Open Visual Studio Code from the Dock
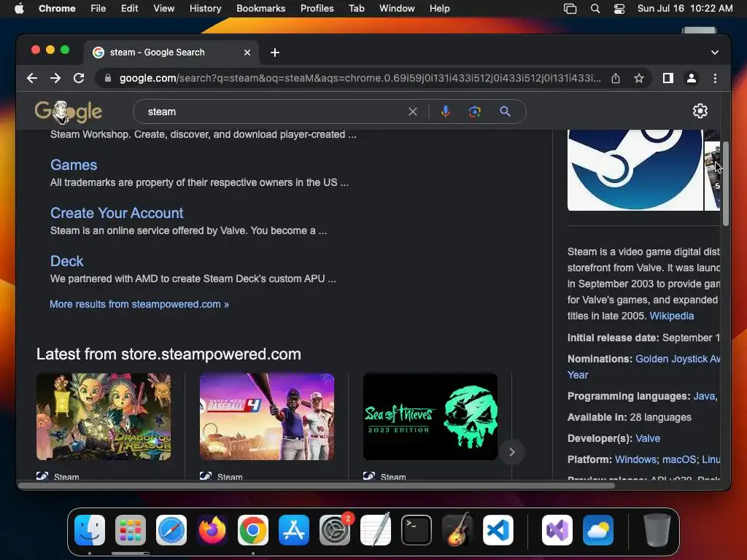This screenshot has height=560, width=747. point(498,530)
